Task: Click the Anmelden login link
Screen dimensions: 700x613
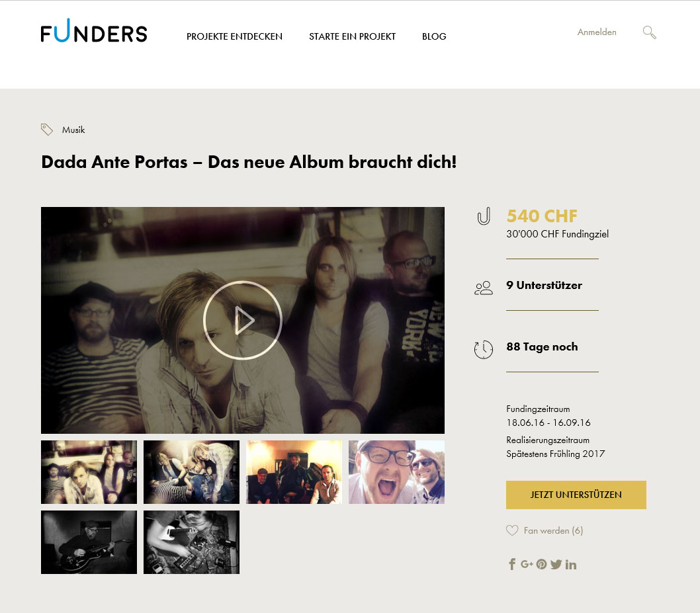Action: click(x=596, y=32)
